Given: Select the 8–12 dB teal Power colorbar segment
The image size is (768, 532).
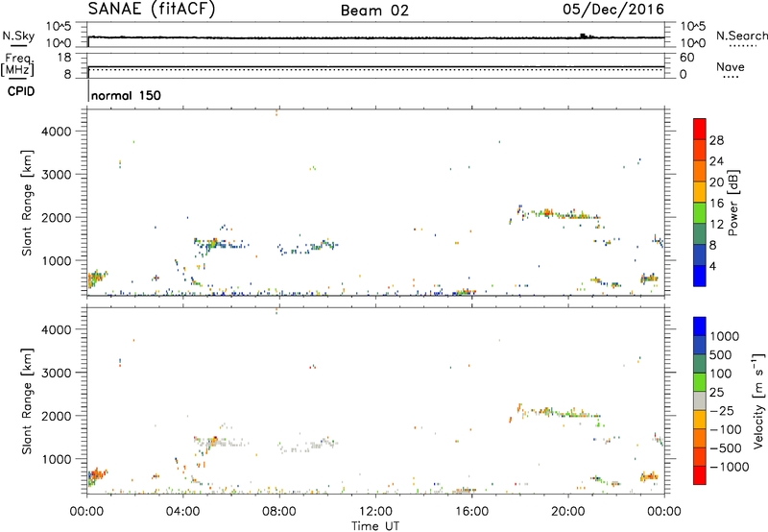Looking at the screenshot, I should click(x=700, y=234).
